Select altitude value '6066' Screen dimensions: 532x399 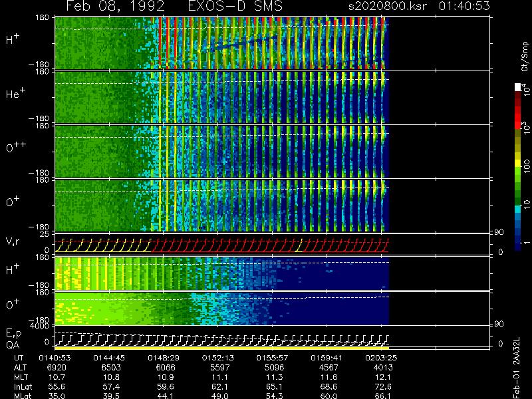(166, 368)
